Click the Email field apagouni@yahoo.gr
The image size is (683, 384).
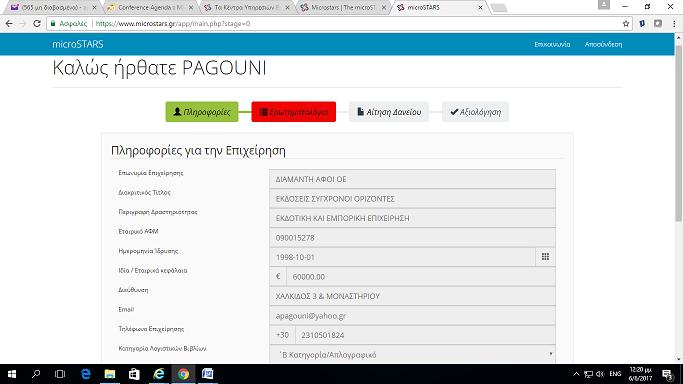tap(412, 316)
